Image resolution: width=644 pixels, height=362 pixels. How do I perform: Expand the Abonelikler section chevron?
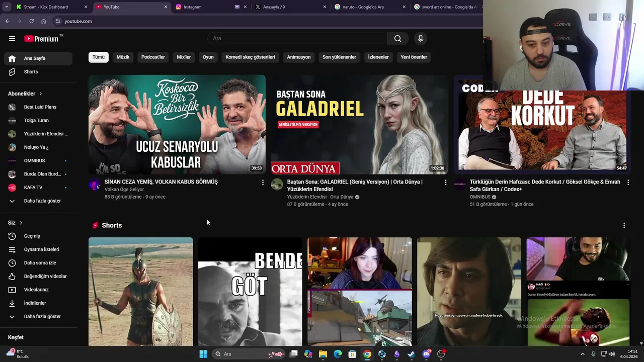coord(40,94)
